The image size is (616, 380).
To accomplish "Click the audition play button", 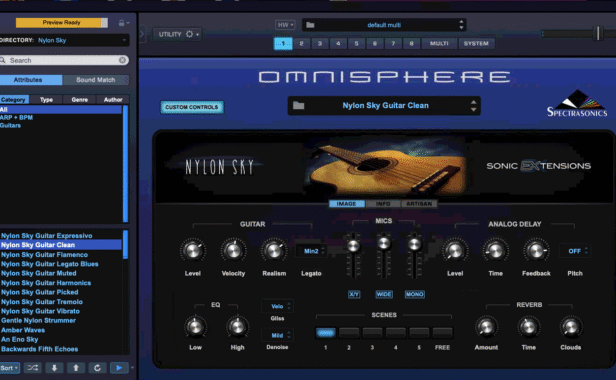I will pyautogui.click(x=119, y=368).
